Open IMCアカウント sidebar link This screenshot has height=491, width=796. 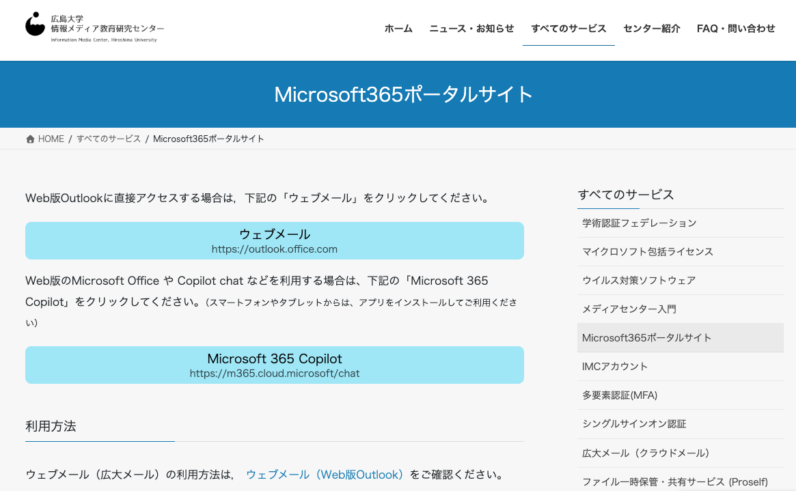[614, 367]
